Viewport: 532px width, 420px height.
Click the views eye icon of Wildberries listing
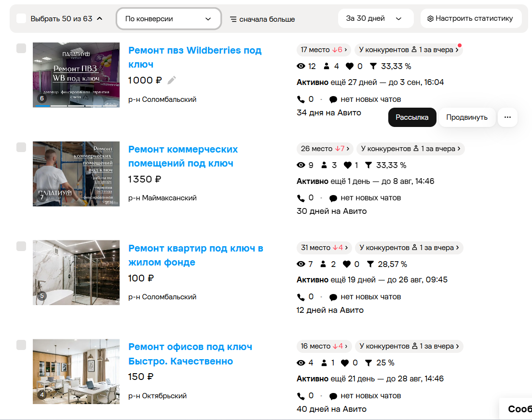(301, 66)
